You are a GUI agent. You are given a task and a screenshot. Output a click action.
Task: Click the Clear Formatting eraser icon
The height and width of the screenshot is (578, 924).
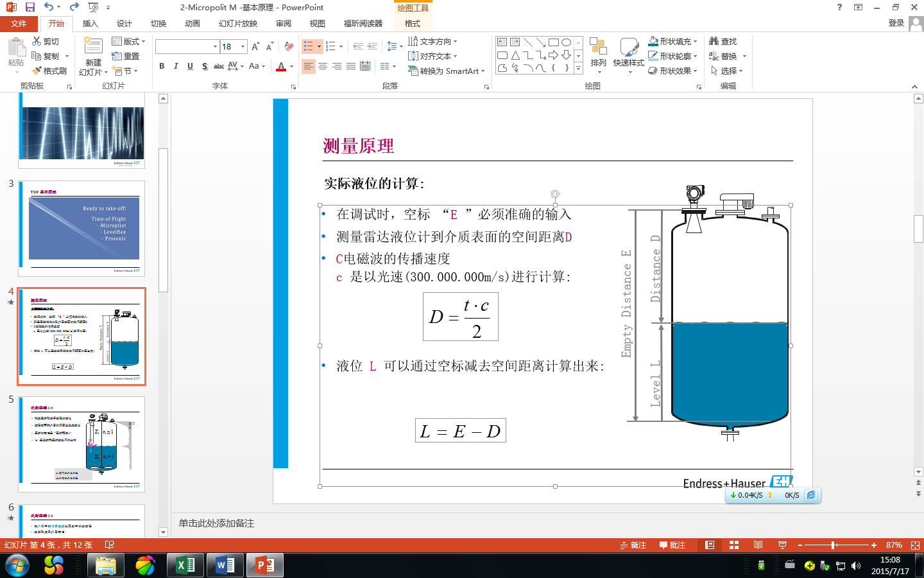tap(289, 46)
